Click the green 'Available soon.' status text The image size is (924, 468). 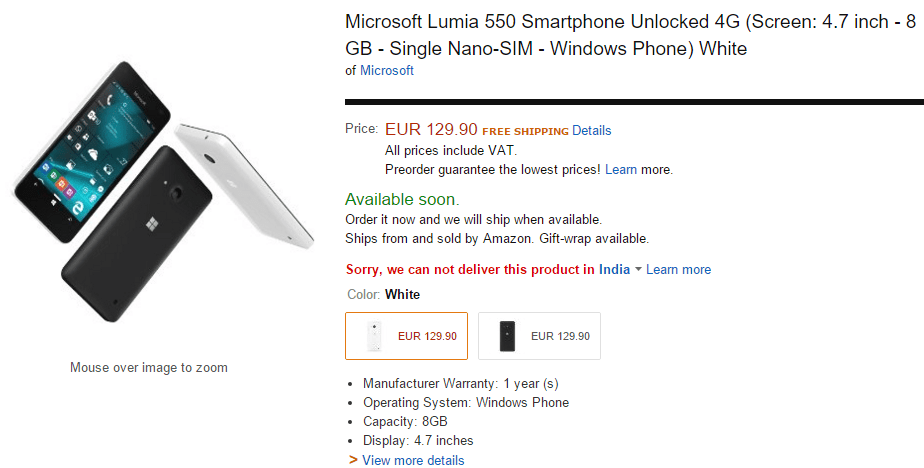[402, 199]
